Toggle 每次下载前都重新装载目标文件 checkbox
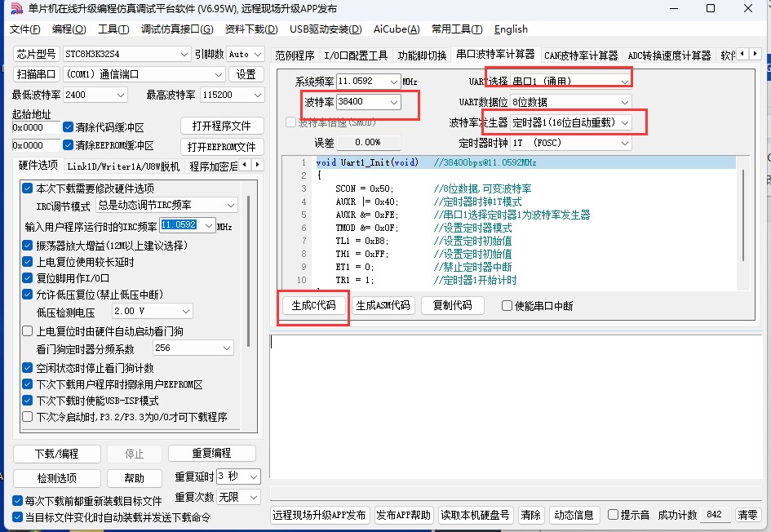Viewport: 771px width, 532px height. pyautogui.click(x=17, y=500)
